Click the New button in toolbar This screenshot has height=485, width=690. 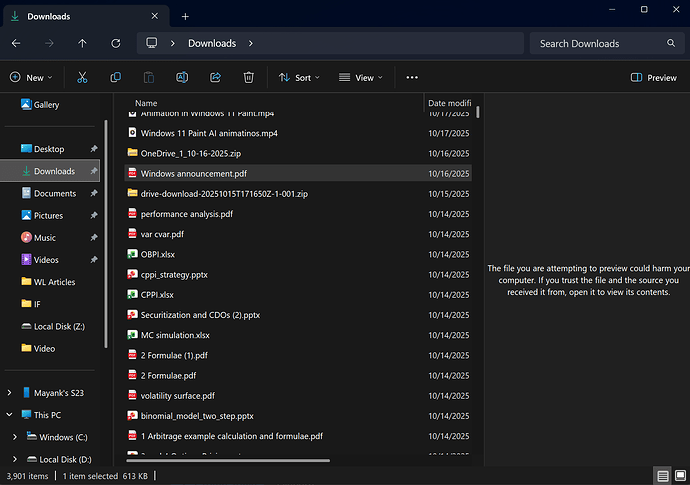pyautogui.click(x=30, y=77)
